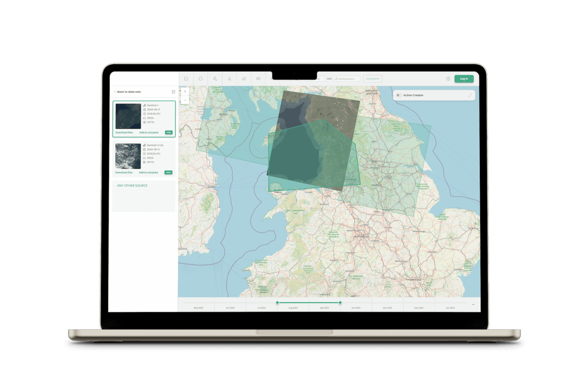Open the Sentinel-2 L2A image thumbnail

[x=128, y=156]
